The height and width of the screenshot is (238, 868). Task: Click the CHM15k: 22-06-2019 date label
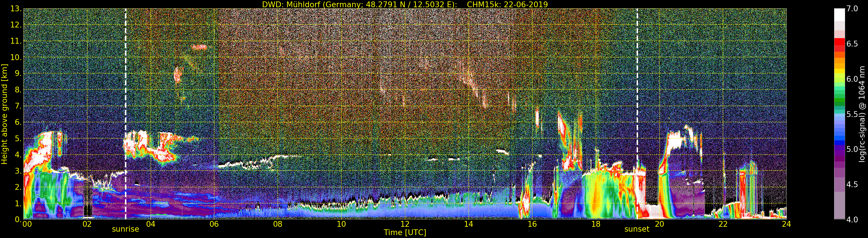pyautogui.click(x=507, y=4)
